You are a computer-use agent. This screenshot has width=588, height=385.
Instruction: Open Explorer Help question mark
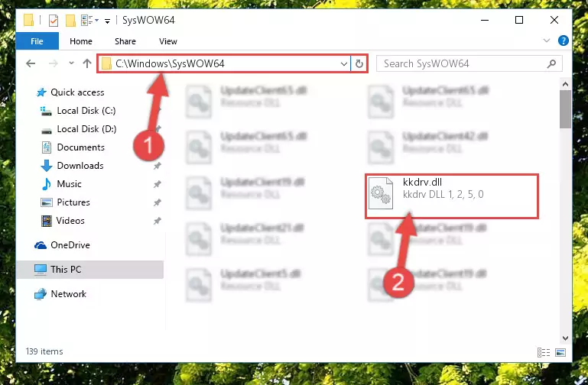564,40
